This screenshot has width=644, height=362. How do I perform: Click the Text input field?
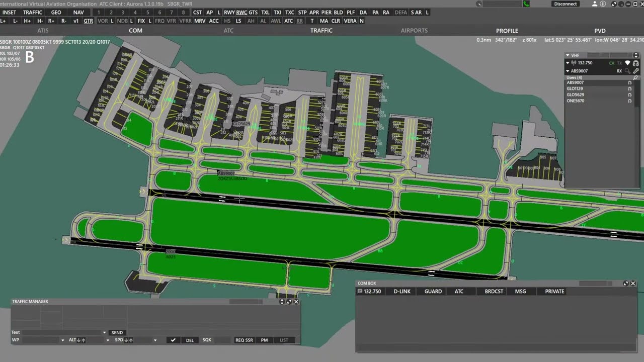click(62, 332)
